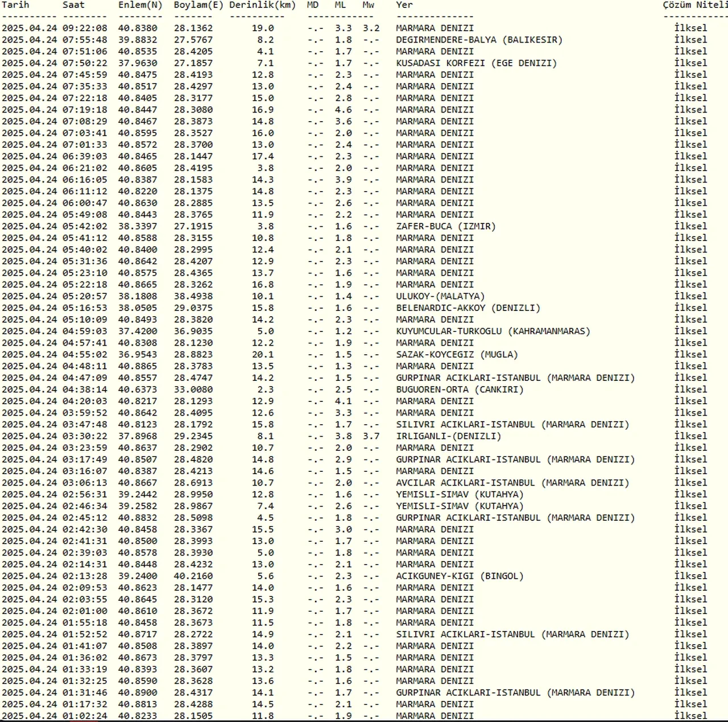
Task: Select the BUGUOREN-ORTA (CANKIRI) location entry
Action: tap(460, 389)
